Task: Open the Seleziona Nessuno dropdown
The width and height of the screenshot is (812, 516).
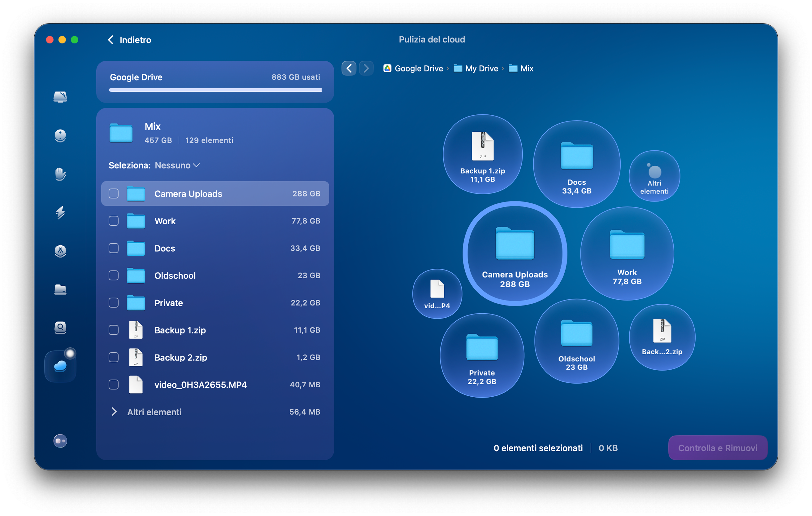Action: click(x=177, y=165)
